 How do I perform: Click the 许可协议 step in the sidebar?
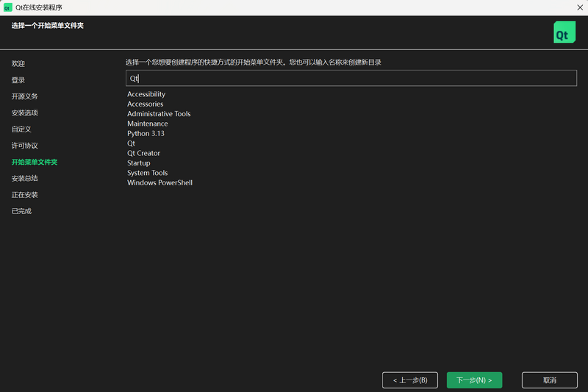click(24, 146)
